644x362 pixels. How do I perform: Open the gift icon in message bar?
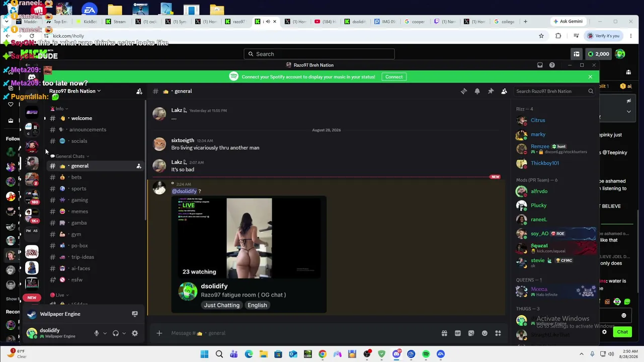tap(444, 333)
